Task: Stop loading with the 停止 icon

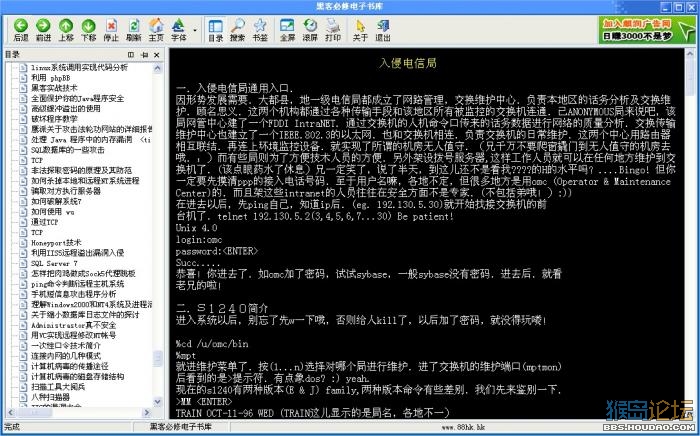Action: [x=111, y=30]
